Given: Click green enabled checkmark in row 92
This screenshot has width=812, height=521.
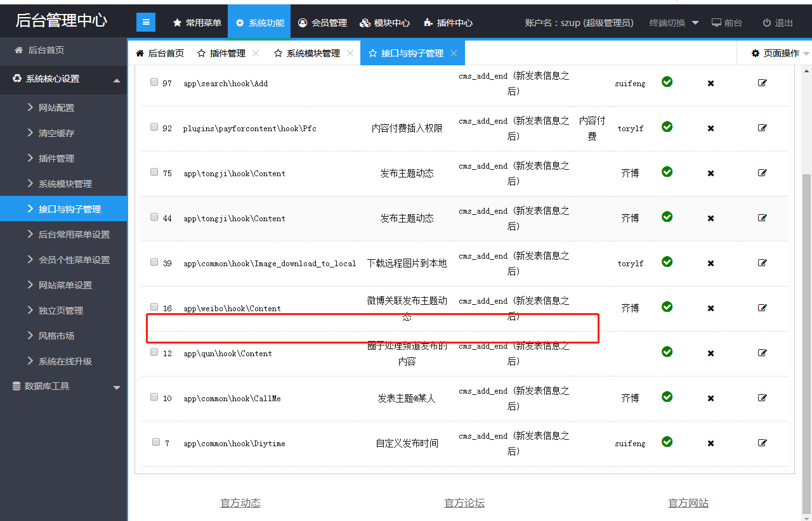Looking at the screenshot, I should pos(667,127).
